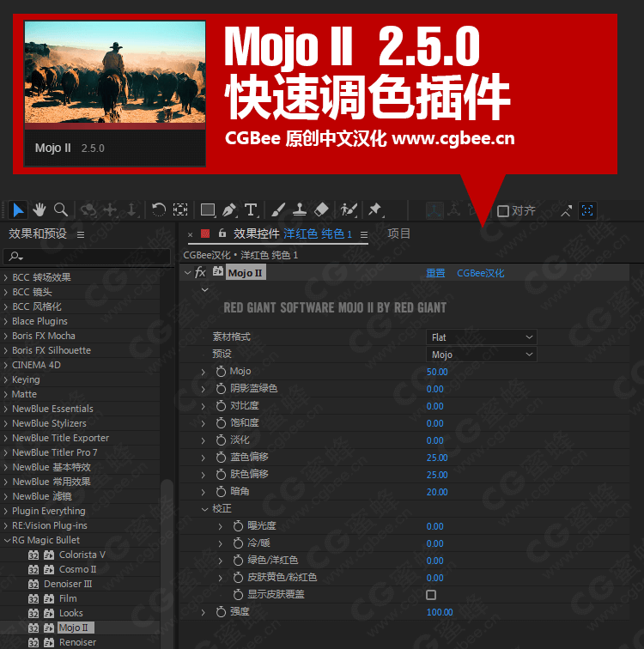Viewport: 644px width, 649px height.
Task: Expand the Boris FX Mocha category
Action: click(5, 336)
